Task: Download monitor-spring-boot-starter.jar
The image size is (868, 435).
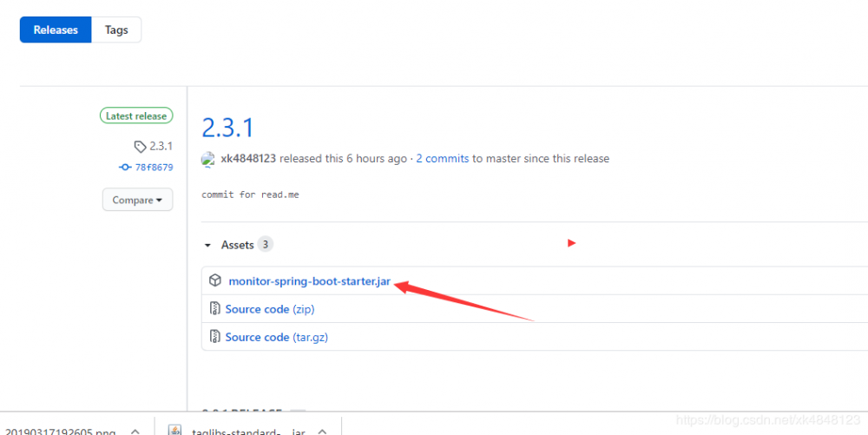Action: [310, 281]
